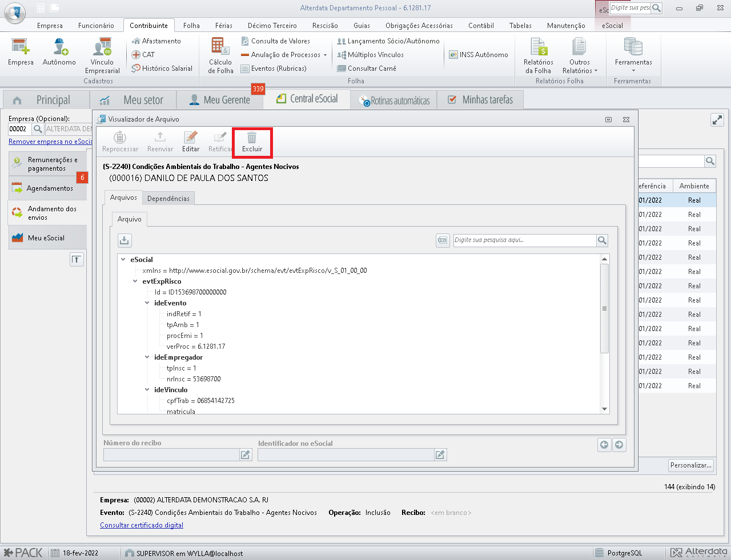The height and width of the screenshot is (560, 731).
Task: Go to the previous file arrow
Action: click(x=604, y=445)
